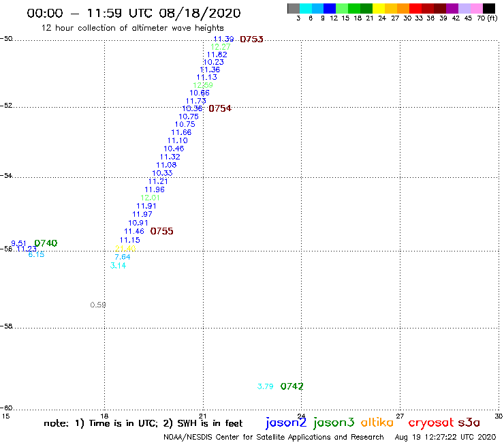This screenshot has height=443, width=504.
Task: Click the '12 hour collection' subtitle
Action: coord(132,28)
